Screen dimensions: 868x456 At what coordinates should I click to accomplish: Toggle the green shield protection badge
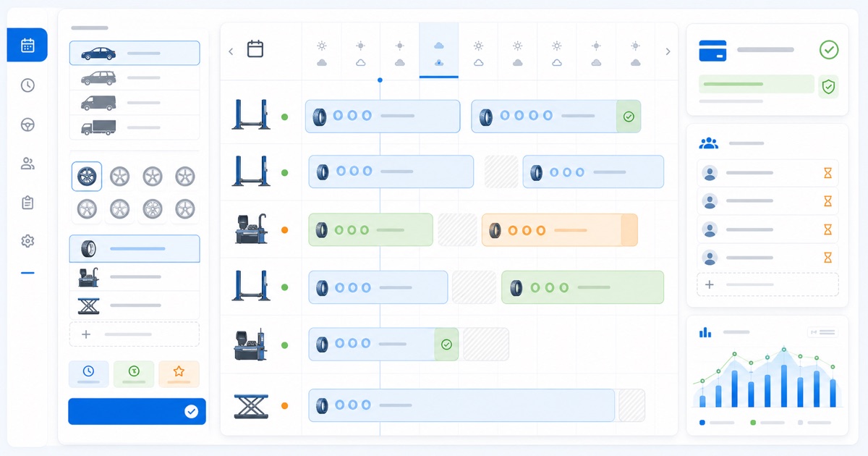829,87
